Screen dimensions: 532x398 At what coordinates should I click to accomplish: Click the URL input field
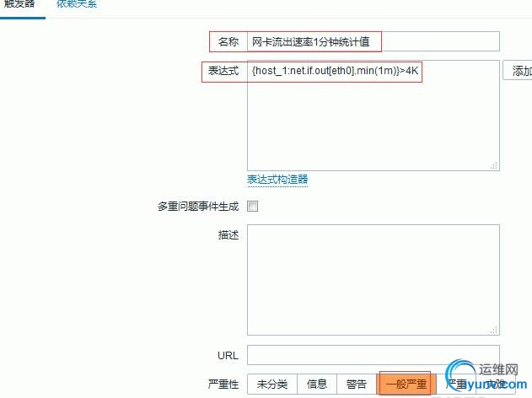pyautogui.click(x=373, y=355)
